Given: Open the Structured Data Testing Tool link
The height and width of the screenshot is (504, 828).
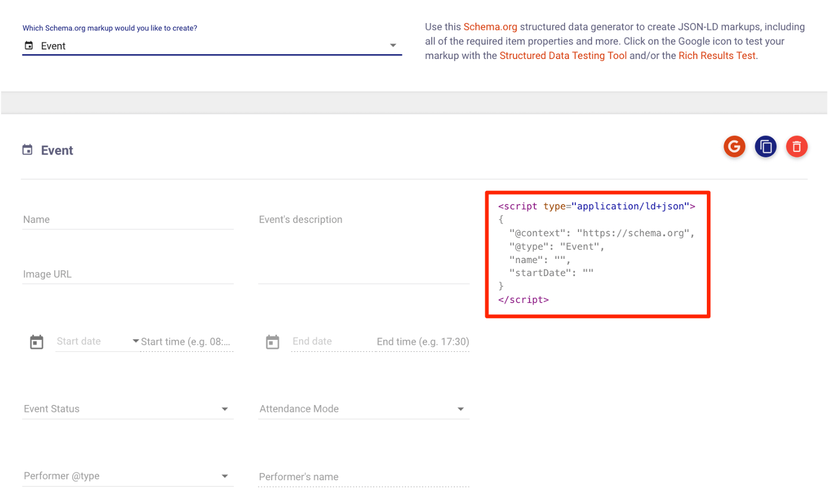Looking at the screenshot, I should point(563,56).
